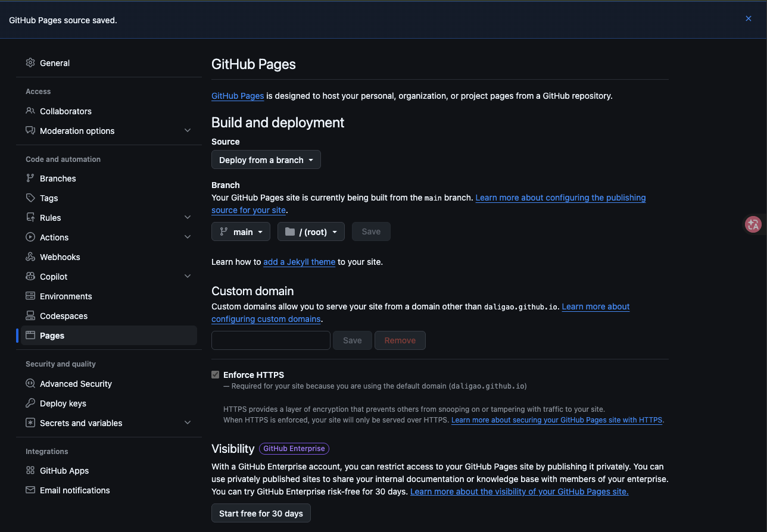Open visibility of GitHub Pages site link
This screenshot has width=767, height=532.
[519, 492]
